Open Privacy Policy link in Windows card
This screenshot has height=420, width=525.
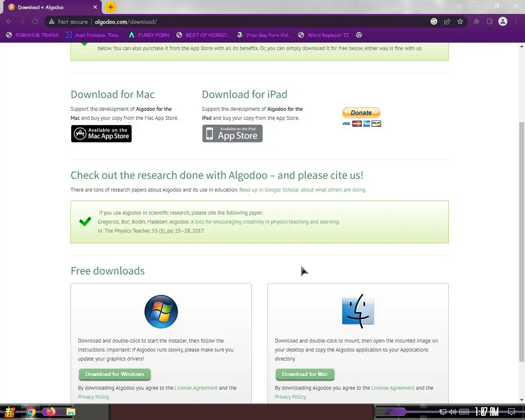(94, 397)
